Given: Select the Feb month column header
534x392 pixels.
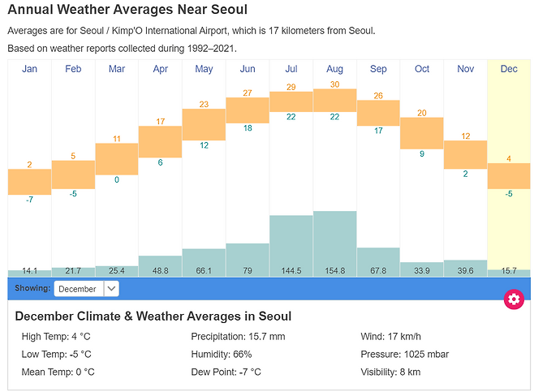Looking at the screenshot, I should pos(73,69).
